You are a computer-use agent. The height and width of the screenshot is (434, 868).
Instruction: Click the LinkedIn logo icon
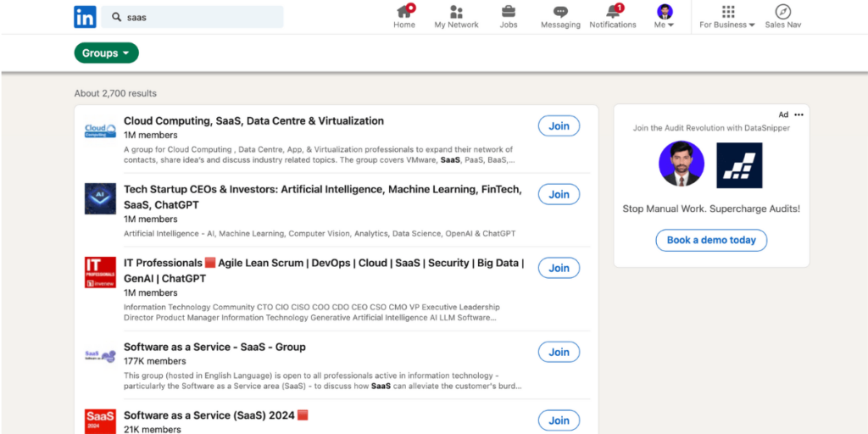85,16
